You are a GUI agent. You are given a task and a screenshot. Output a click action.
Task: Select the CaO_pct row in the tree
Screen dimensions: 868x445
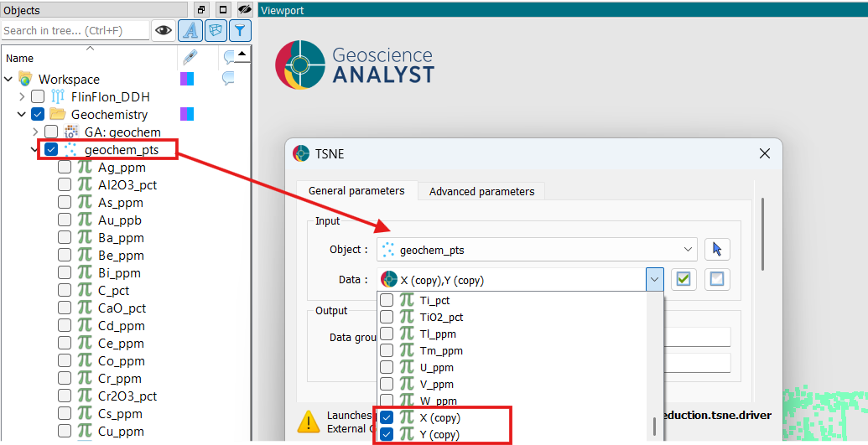pos(122,308)
